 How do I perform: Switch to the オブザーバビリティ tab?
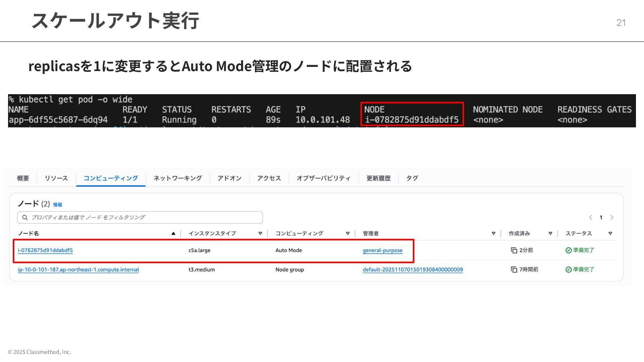click(x=323, y=178)
